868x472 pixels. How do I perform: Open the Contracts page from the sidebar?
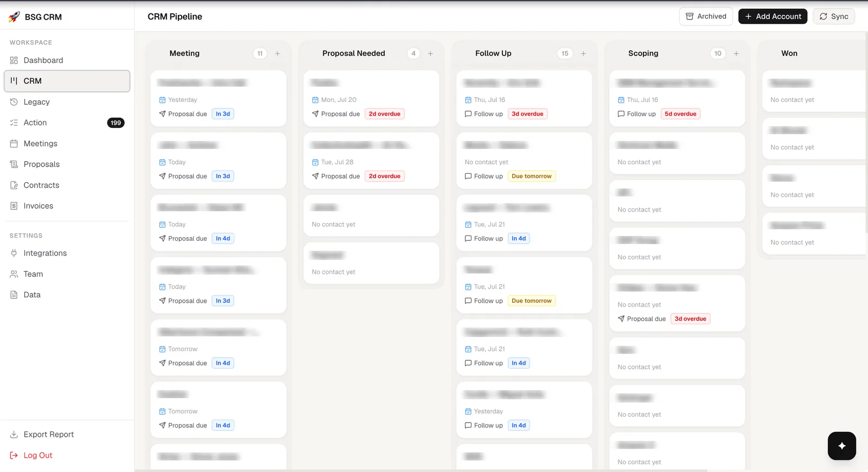[x=67, y=185]
